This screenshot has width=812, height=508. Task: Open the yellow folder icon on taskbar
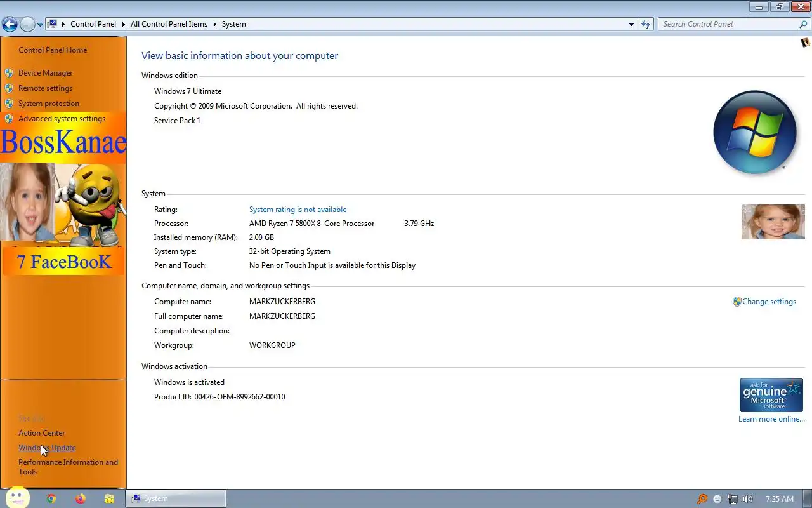pyautogui.click(x=110, y=498)
